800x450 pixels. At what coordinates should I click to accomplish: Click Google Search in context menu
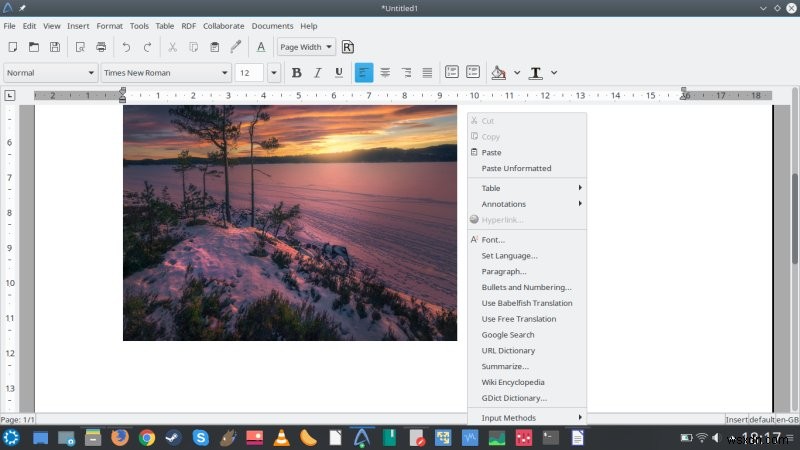[507, 335]
